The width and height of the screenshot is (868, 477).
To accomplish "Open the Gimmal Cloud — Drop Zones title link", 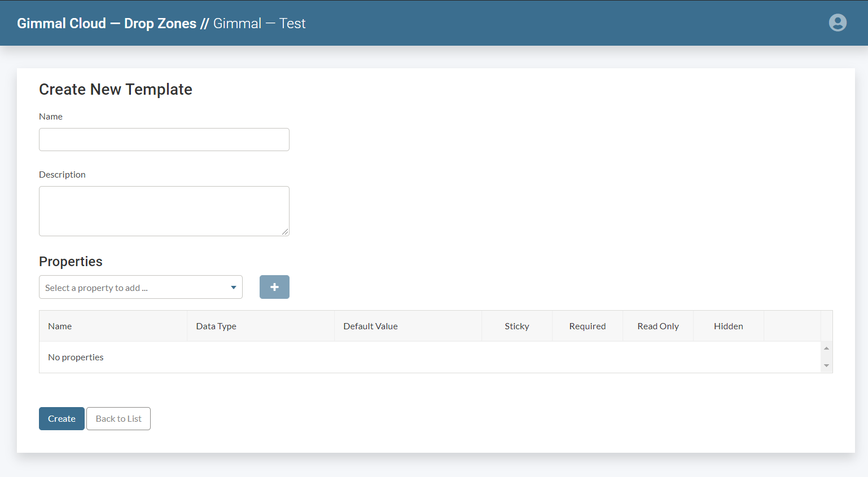I will click(x=107, y=24).
